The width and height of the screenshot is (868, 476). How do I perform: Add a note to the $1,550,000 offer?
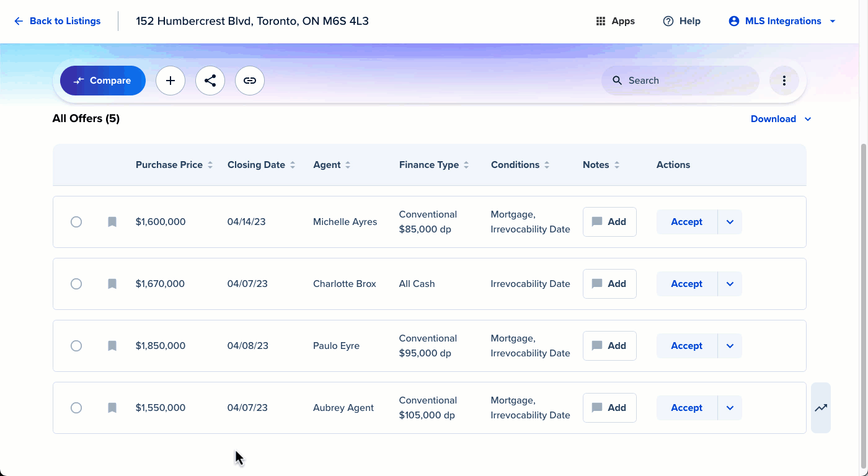click(609, 408)
